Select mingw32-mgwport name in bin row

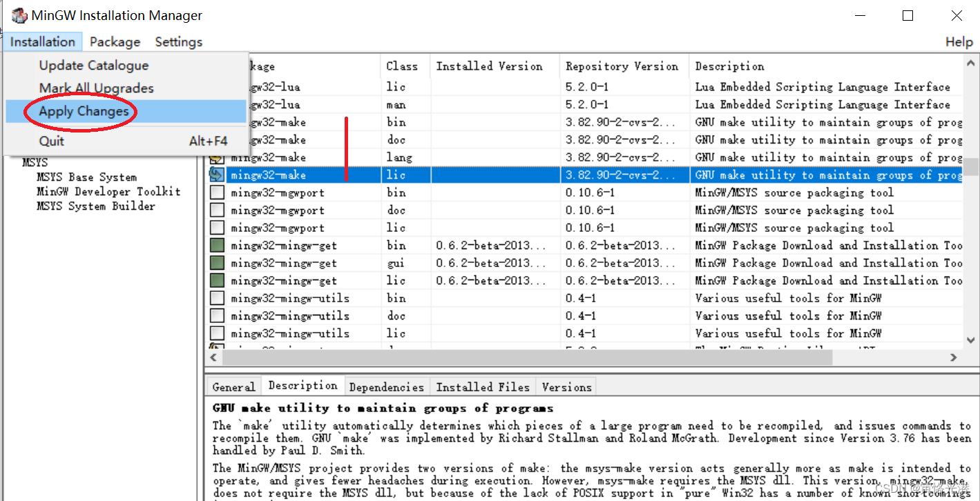pyautogui.click(x=278, y=193)
